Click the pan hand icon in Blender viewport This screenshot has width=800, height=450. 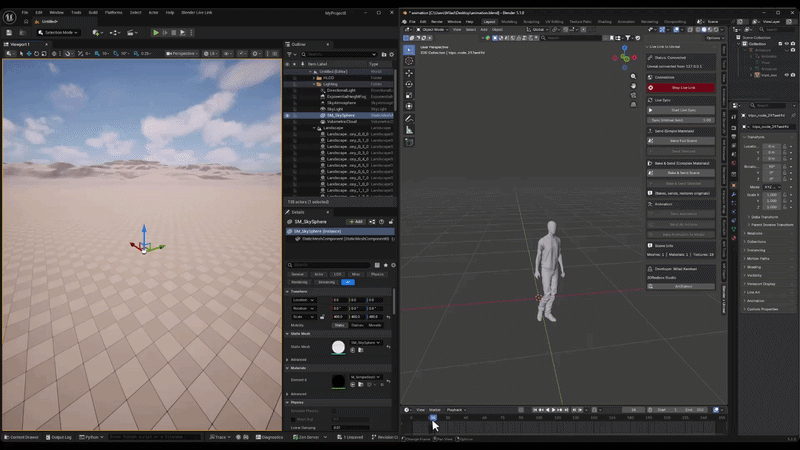click(x=633, y=86)
